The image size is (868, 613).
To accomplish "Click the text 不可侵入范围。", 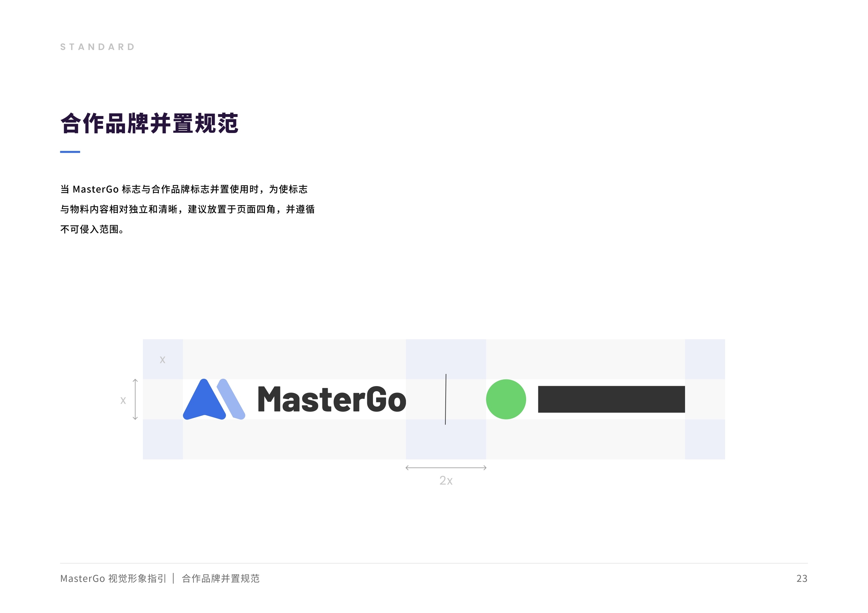I will pos(93,229).
